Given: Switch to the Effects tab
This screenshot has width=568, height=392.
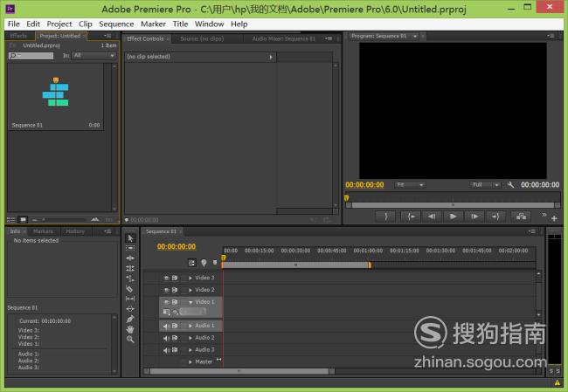Looking at the screenshot, I should coord(18,36).
